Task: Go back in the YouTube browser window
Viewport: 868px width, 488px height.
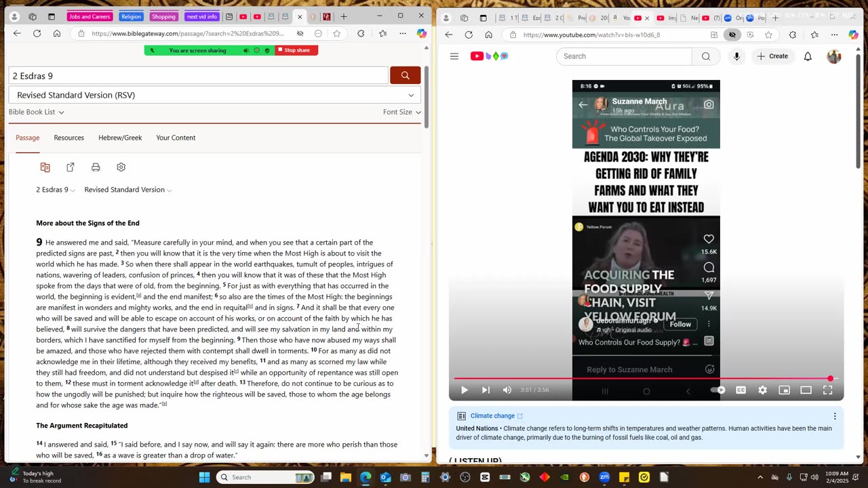Action: pyautogui.click(x=448, y=35)
